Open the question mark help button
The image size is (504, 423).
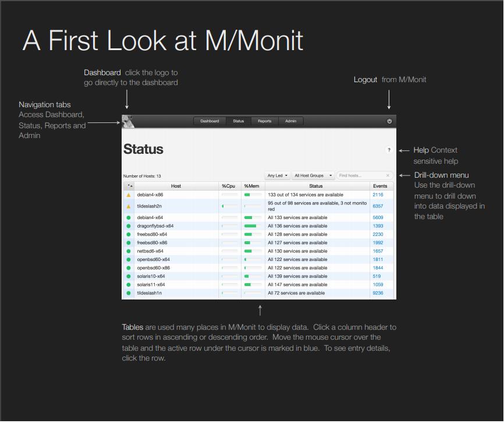point(389,150)
